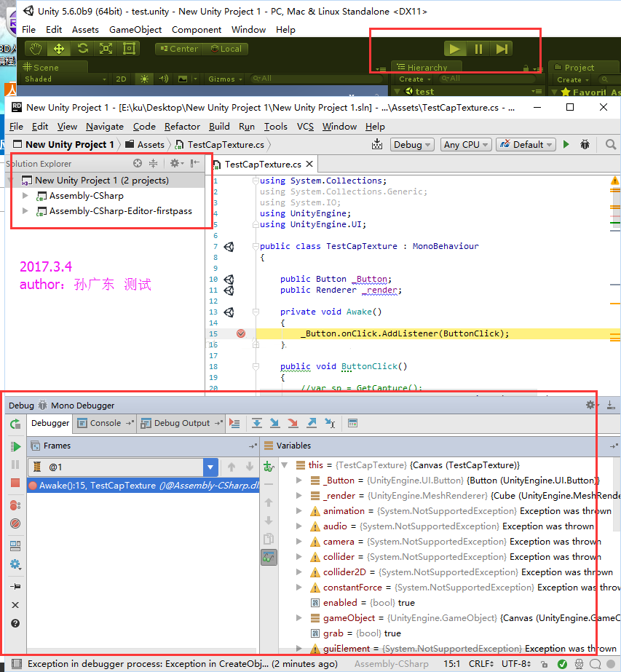
Task: Select the Unity Rotate tool
Action: [82, 49]
